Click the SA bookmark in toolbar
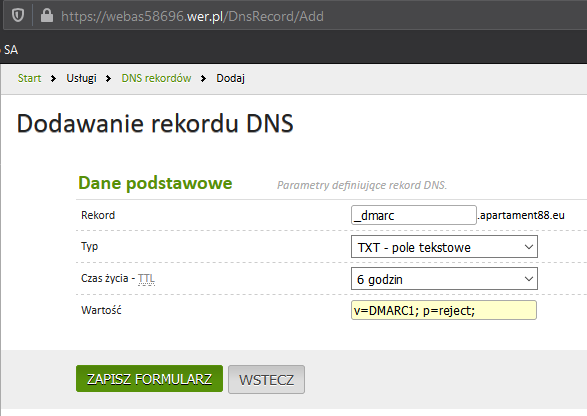This screenshot has height=416, width=587. (10, 50)
